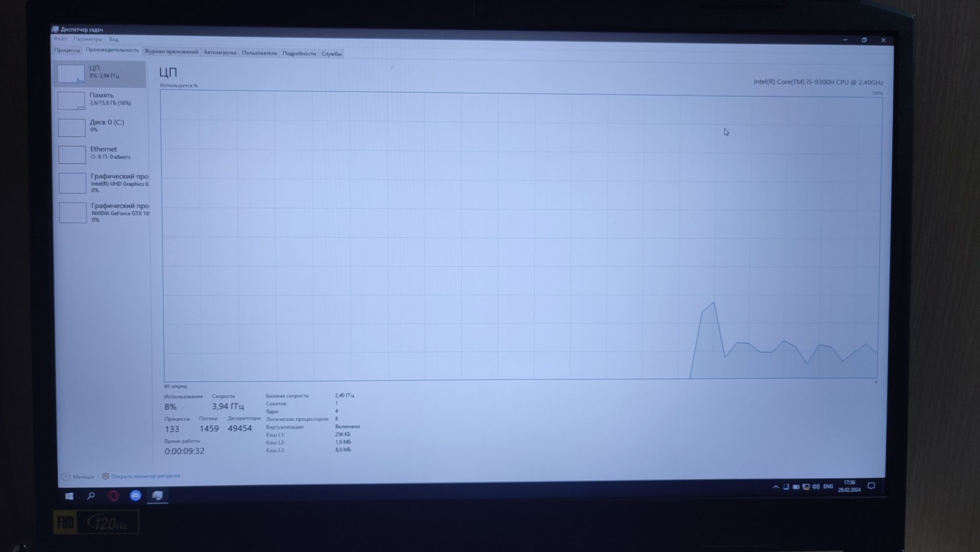Click the Task Manager title bar icon

(x=55, y=29)
